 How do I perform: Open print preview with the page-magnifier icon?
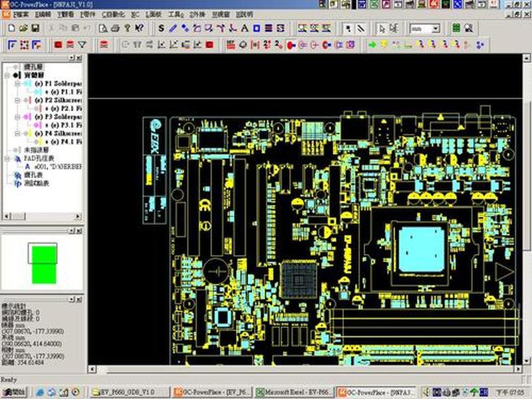[x=103, y=28]
